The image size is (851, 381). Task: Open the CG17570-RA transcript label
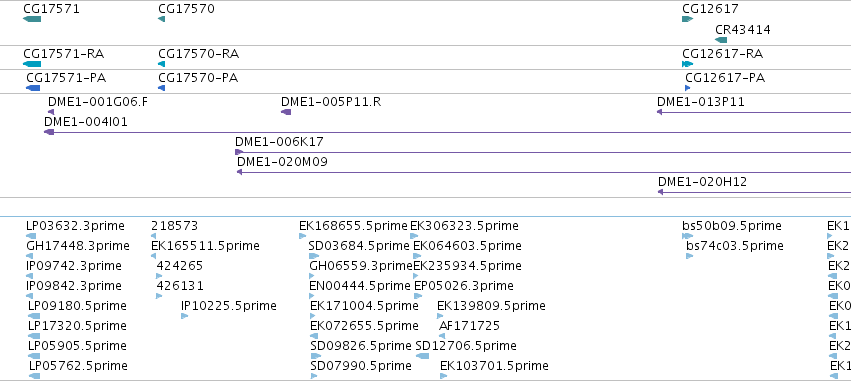(199, 54)
